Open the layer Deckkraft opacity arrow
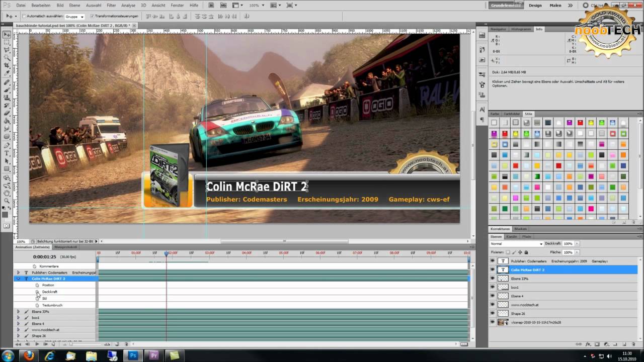The height and width of the screenshot is (362, 644). coord(576,244)
